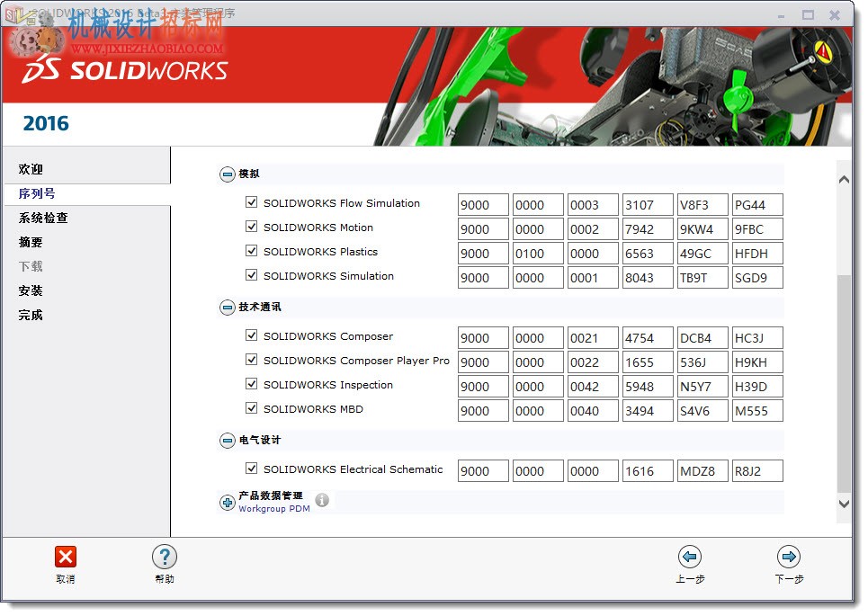Uncheck SOLIDWORKS Simulation checkbox
The width and height of the screenshot is (868, 616).
tap(251, 275)
